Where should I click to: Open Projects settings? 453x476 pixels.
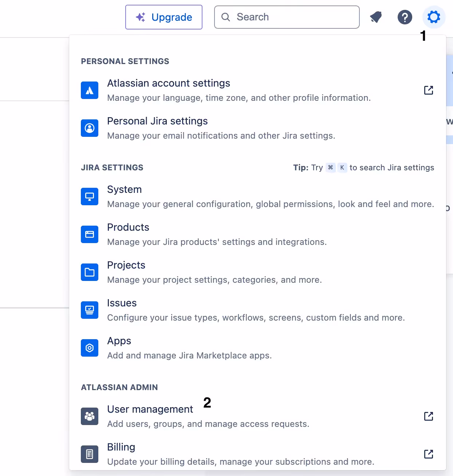(x=126, y=265)
